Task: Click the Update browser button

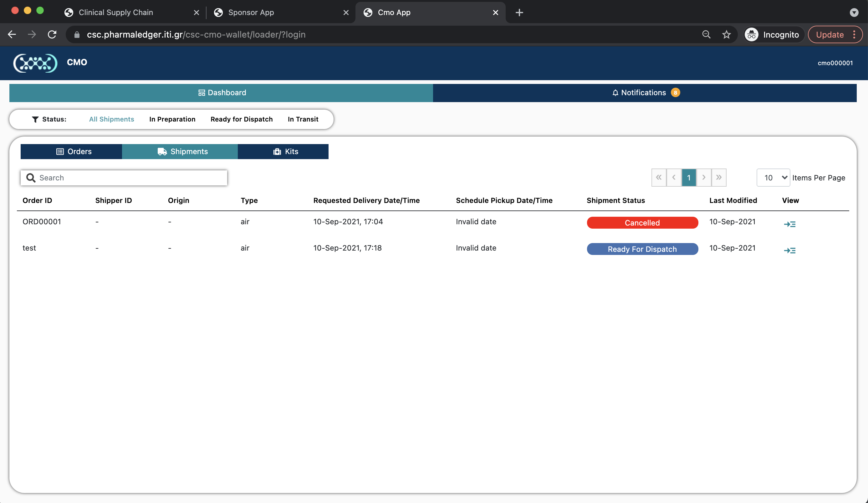Action: pyautogui.click(x=830, y=34)
